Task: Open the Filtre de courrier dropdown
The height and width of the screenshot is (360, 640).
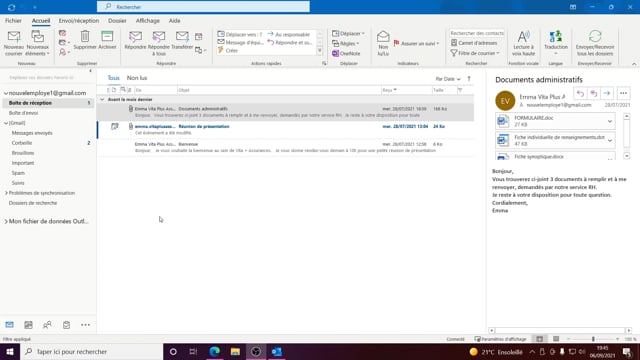Action: pyautogui.click(x=475, y=53)
